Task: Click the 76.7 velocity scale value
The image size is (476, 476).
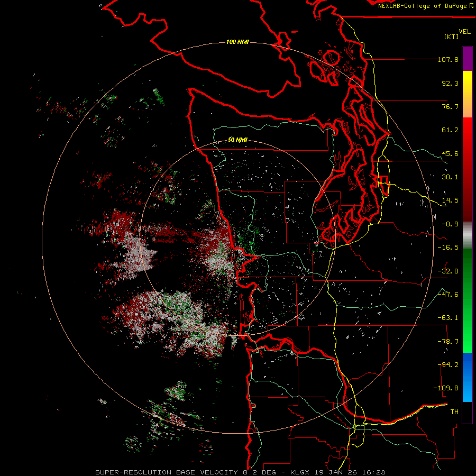Action: pyautogui.click(x=450, y=106)
